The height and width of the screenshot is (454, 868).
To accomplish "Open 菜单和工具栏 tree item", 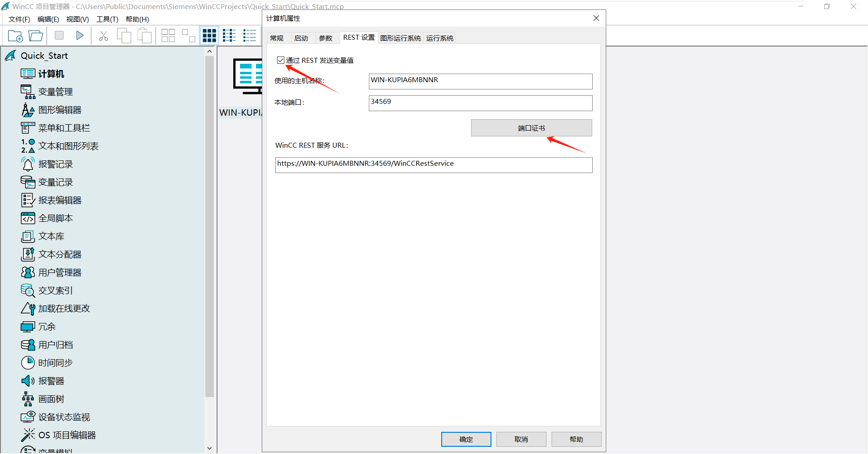I will pos(55,128).
